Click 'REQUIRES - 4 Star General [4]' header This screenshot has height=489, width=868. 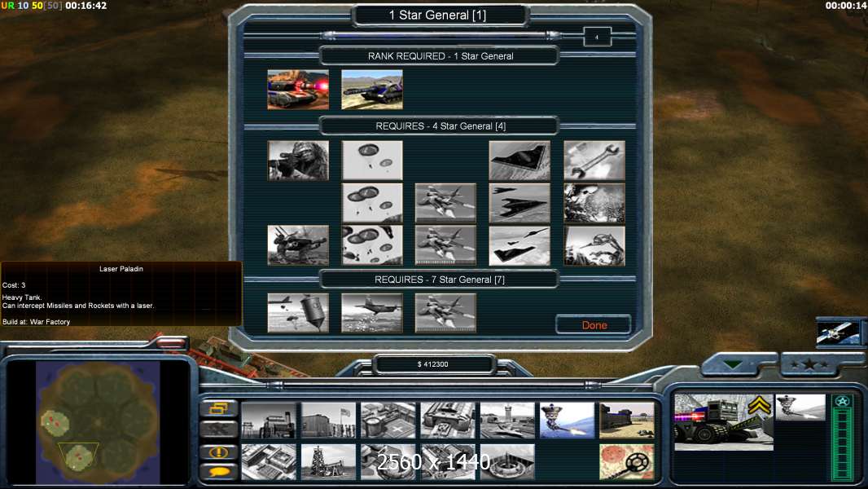tap(441, 126)
